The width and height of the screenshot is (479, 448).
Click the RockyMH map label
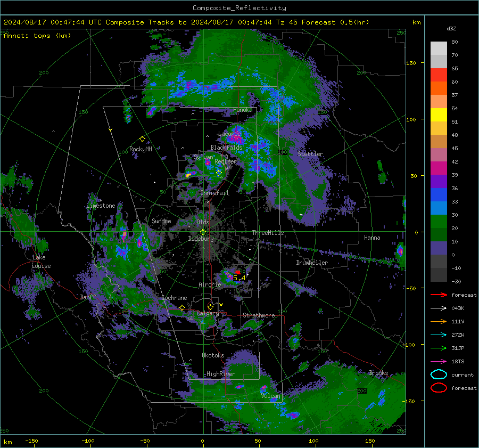point(141,149)
